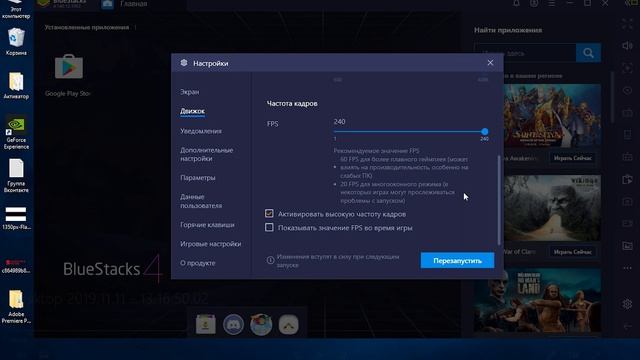Image resolution: width=640 pixels, height=360 pixels.
Task: Click the account icon in title bar
Action: (x=534, y=3)
